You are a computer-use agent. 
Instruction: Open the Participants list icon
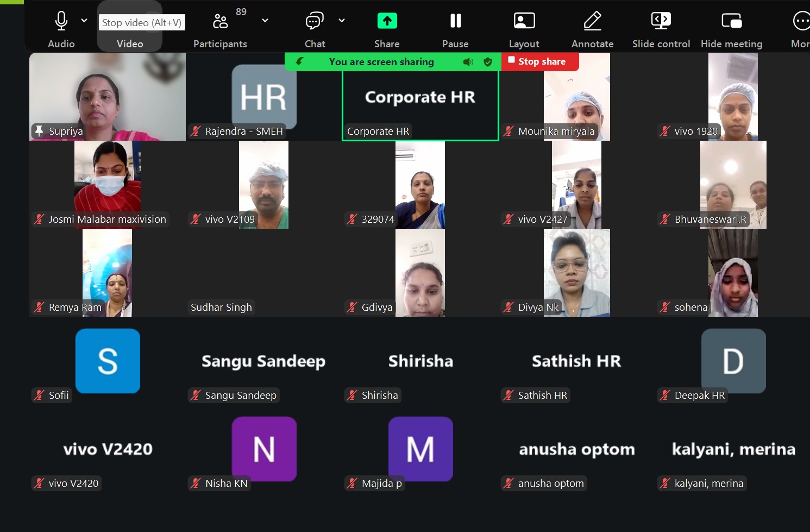tap(220, 21)
